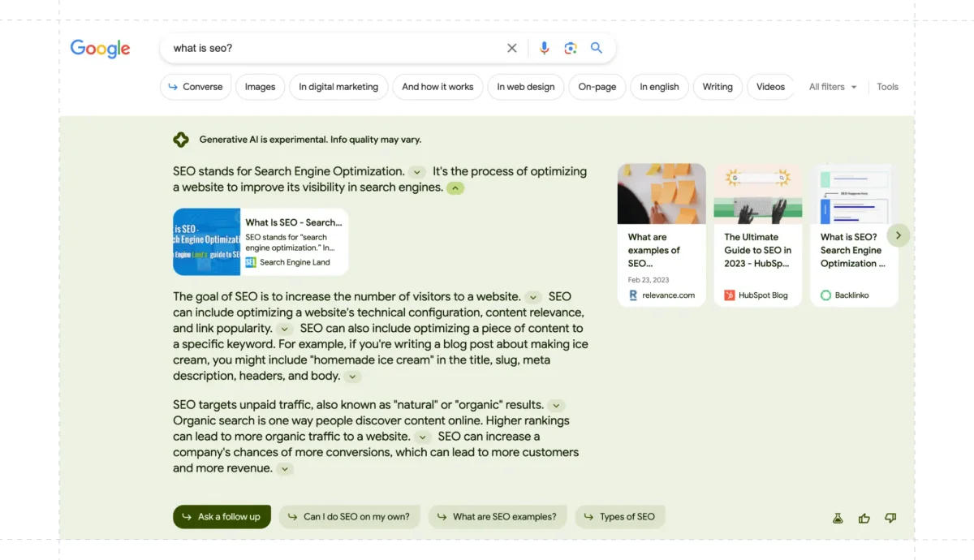The width and height of the screenshot is (974, 560).
Task: Expand sources after 'Search Engine Optimization.'
Action: point(416,172)
